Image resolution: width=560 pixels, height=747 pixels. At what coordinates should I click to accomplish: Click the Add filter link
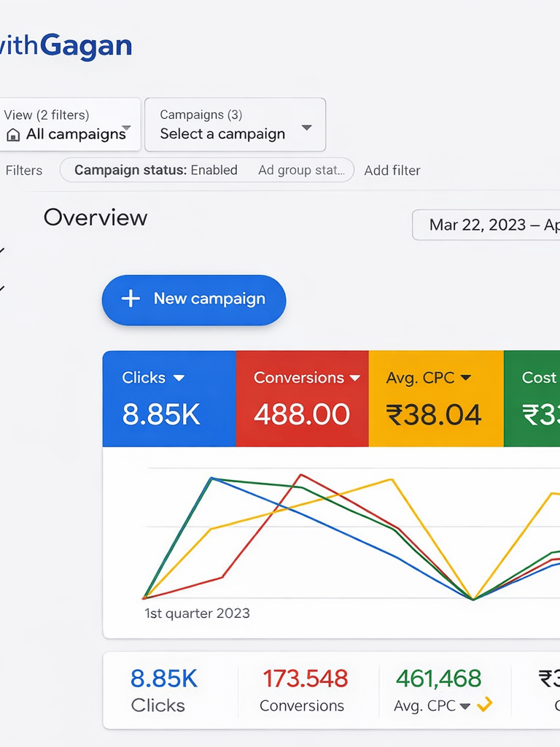(392, 171)
